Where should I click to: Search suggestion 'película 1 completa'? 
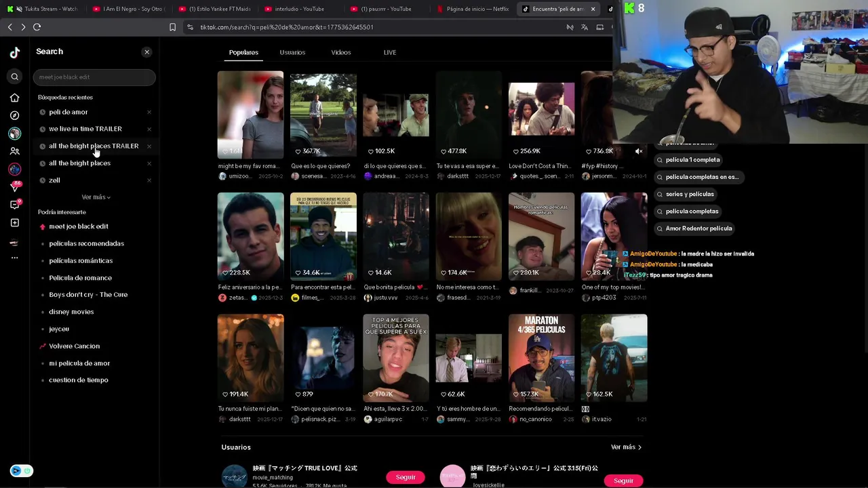point(688,160)
